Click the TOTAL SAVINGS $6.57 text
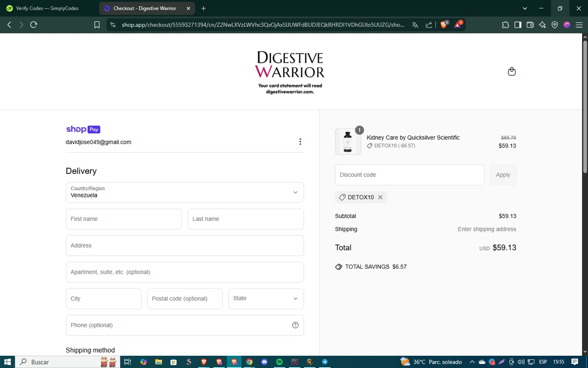Viewport: 588px width, 368px height. click(376, 267)
